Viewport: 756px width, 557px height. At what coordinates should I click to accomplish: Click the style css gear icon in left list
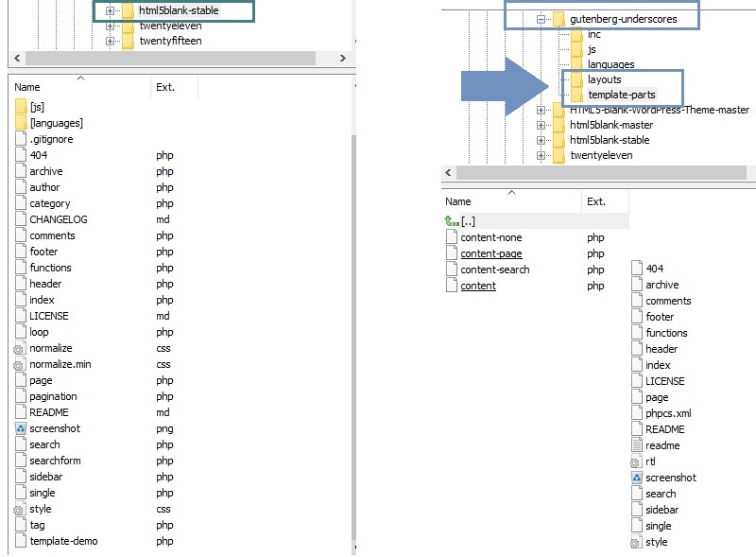tap(19, 509)
